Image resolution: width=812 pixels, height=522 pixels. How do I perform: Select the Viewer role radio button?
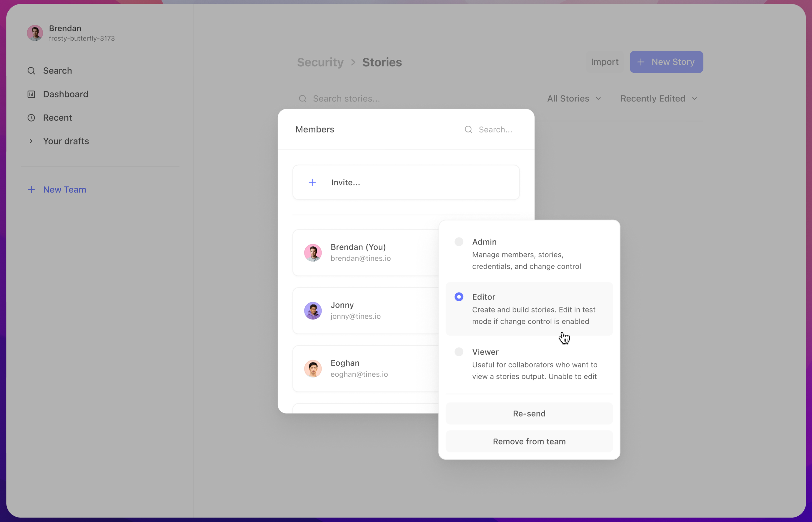(x=459, y=352)
